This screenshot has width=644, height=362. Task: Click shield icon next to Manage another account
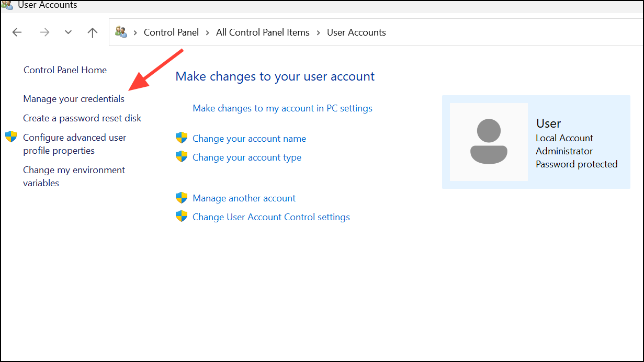[182, 198]
